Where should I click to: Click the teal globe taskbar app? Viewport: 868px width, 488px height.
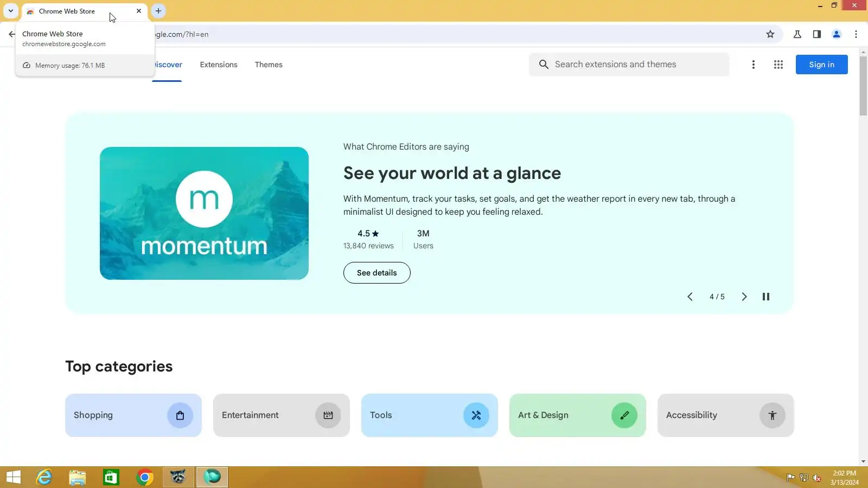click(x=212, y=477)
